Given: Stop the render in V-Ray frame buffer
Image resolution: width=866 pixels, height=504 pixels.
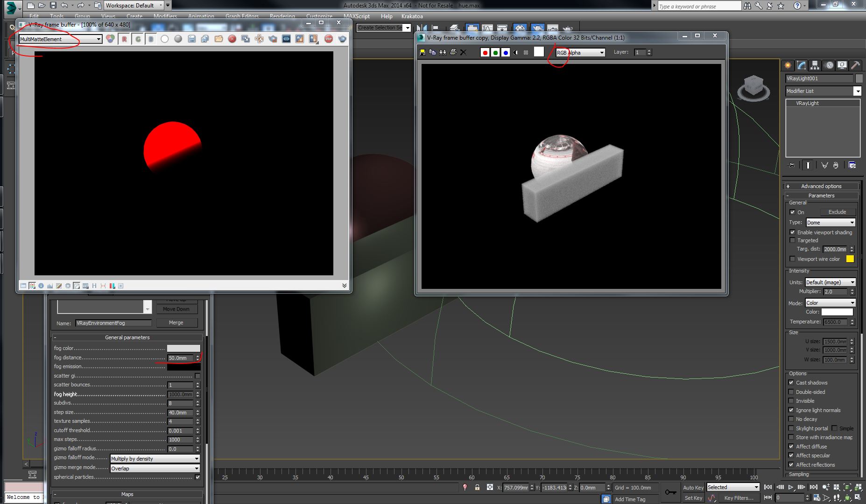Looking at the screenshot, I should click(329, 39).
